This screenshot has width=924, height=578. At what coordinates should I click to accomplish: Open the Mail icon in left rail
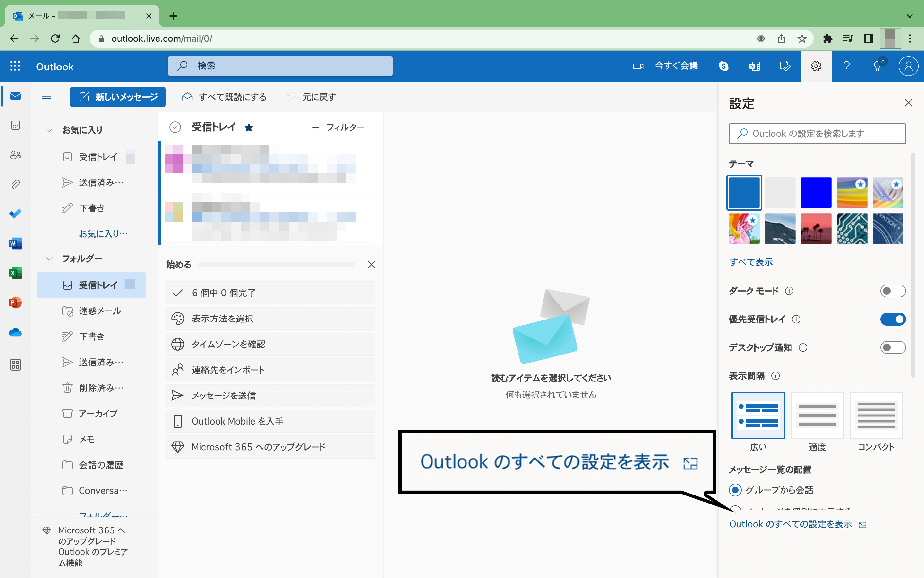pos(15,96)
